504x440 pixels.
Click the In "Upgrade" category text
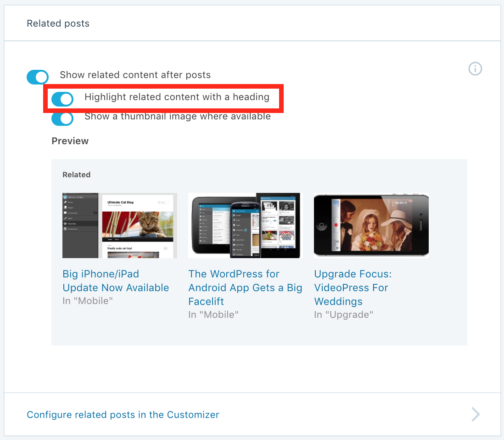(343, 315)
